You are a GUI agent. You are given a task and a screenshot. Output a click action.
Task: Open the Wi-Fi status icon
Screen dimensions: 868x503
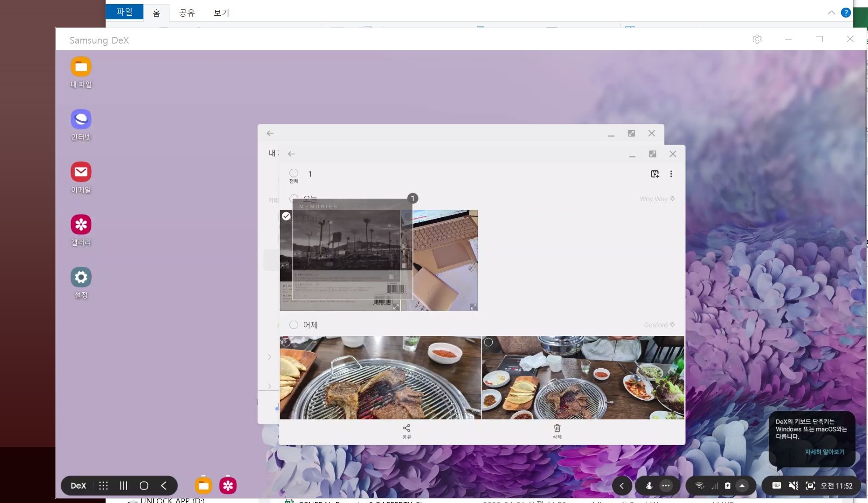point(699,485)
